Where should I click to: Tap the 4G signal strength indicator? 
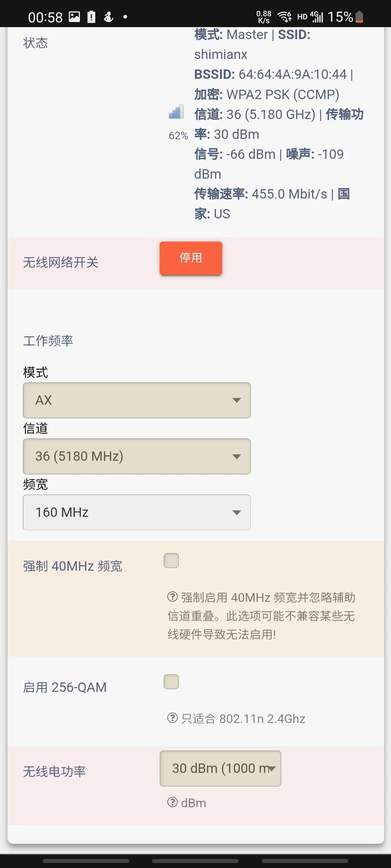click(317, 17)
